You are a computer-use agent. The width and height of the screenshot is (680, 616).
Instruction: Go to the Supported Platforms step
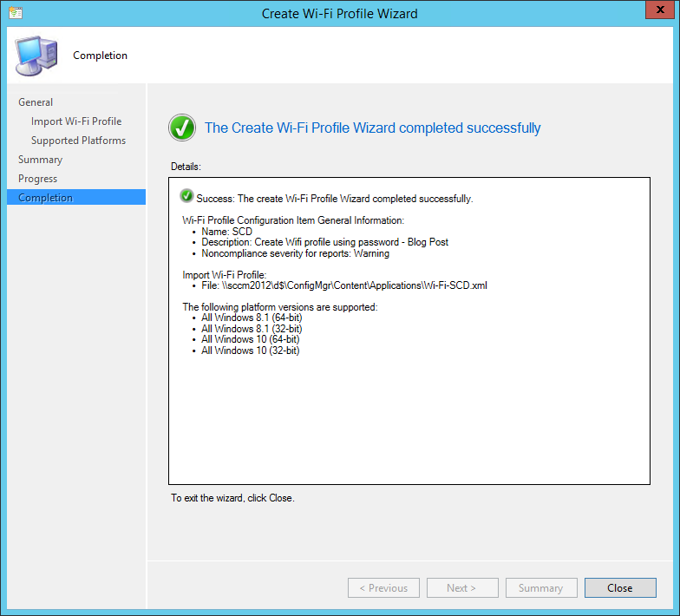click(78, 141)
